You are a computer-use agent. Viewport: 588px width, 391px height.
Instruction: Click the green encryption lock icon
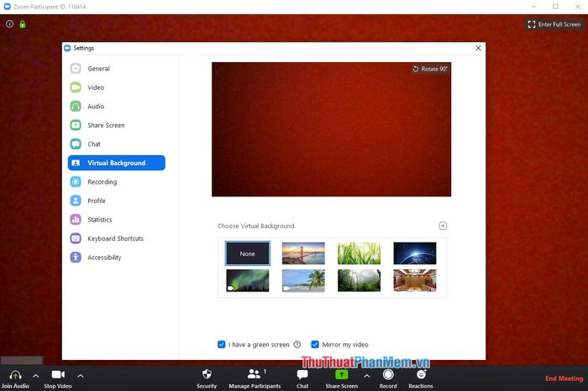pos(23,24)
